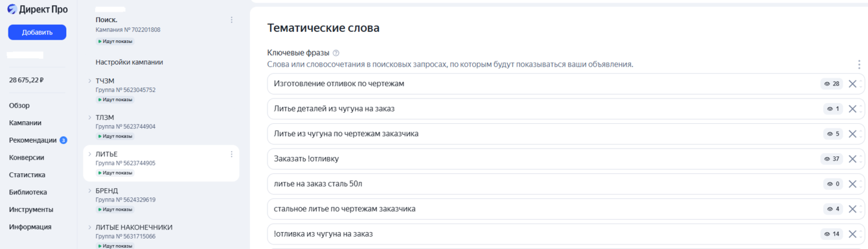
Task: Click the help icon next to Ключевые фразы
Action: [x=336, y=53]
